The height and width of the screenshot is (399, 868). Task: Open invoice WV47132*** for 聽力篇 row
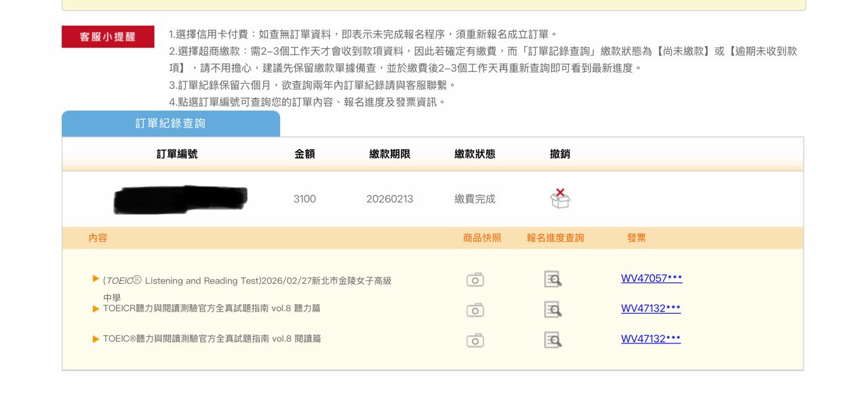(x=650, y=309)
